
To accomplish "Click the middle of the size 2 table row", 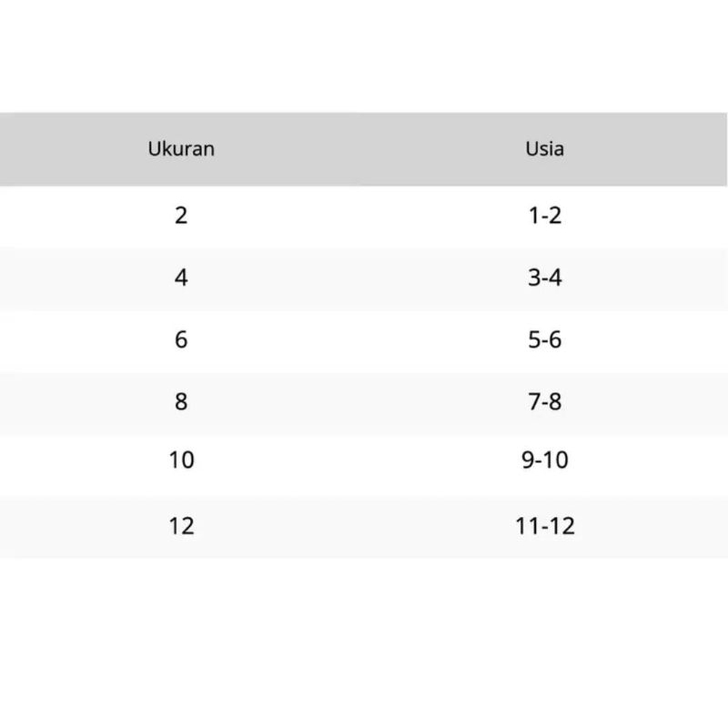I will coord(364,216).
